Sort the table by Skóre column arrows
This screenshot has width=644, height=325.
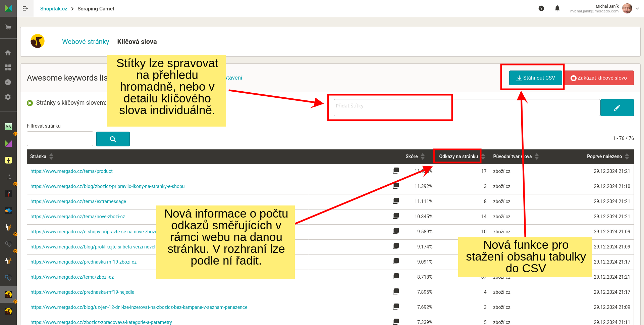coord(423,156)
